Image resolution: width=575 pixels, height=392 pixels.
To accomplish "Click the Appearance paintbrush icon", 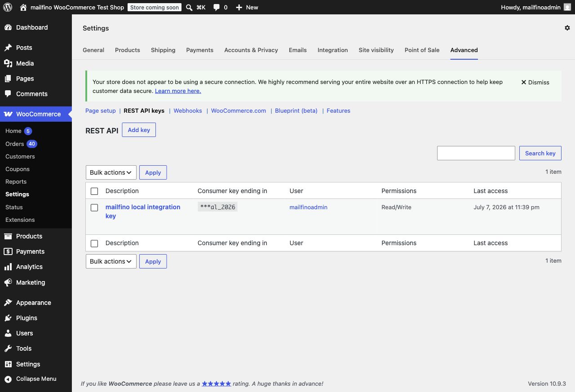I will point(8,303).
